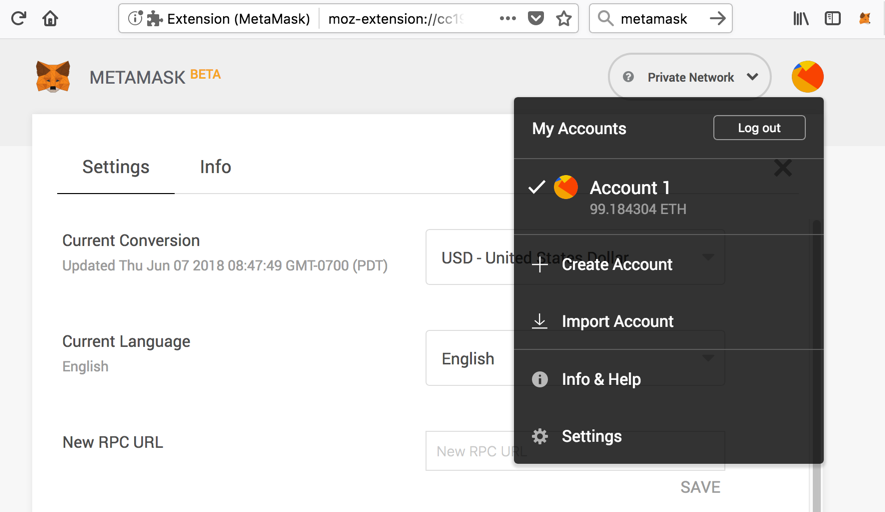The width and height of the screenshot is (885, 512).
Task: Select Account 1 in accounts list
Action: click(x=630, y=196)
